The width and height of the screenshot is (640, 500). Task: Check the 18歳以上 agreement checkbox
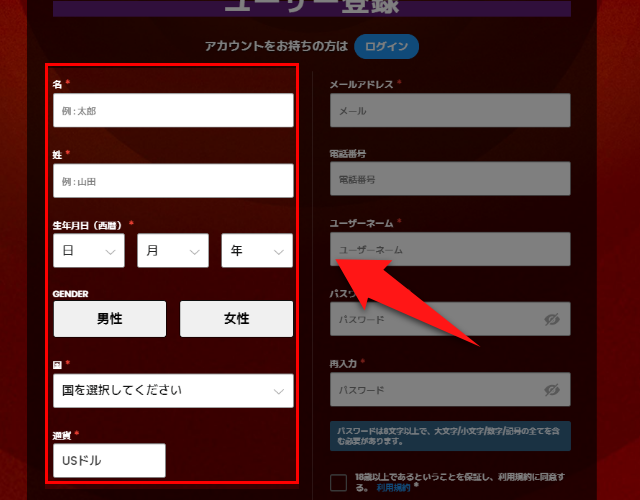(x=339, y=483)
